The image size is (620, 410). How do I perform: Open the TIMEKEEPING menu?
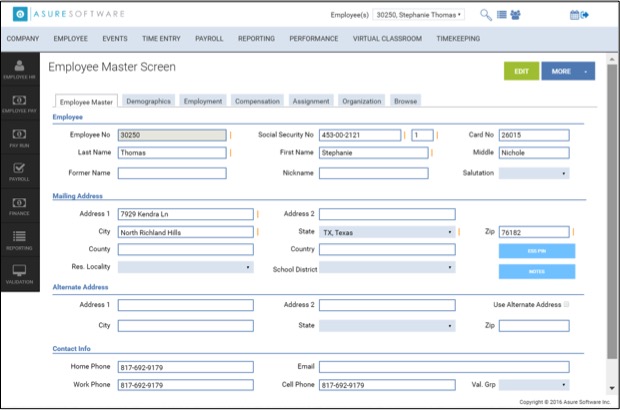point(458,39)
